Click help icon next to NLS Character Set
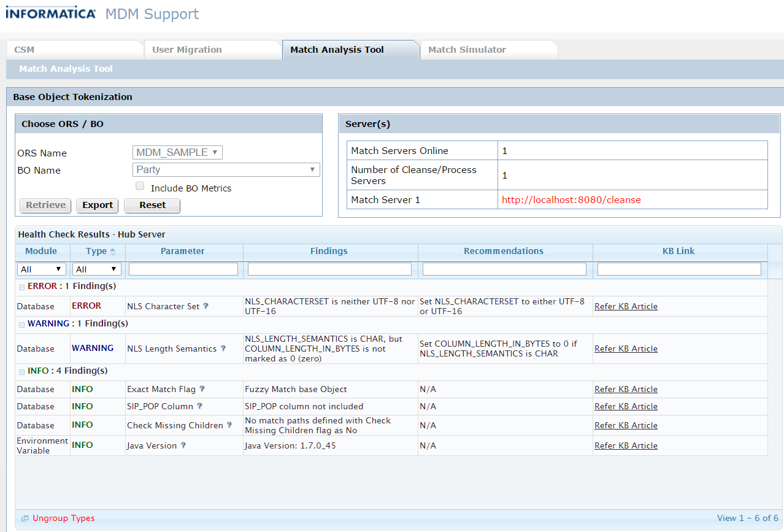Screen dimensions: 784x532 [x=206, y=306]
